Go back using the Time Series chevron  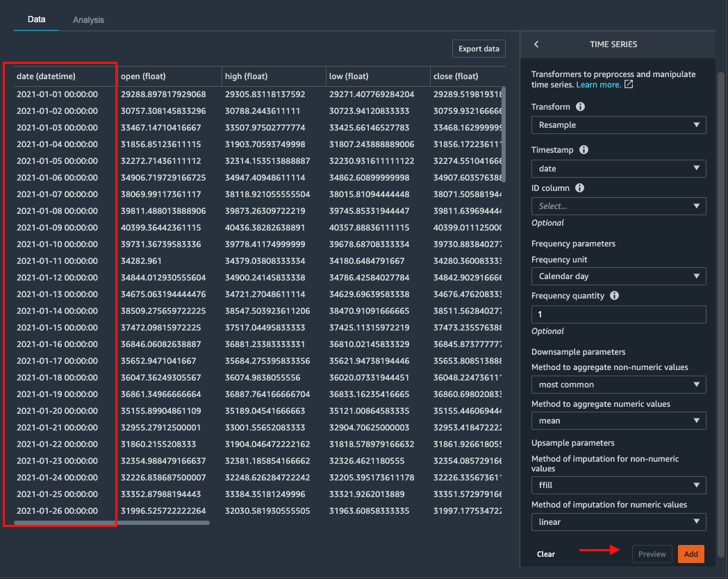536,44
